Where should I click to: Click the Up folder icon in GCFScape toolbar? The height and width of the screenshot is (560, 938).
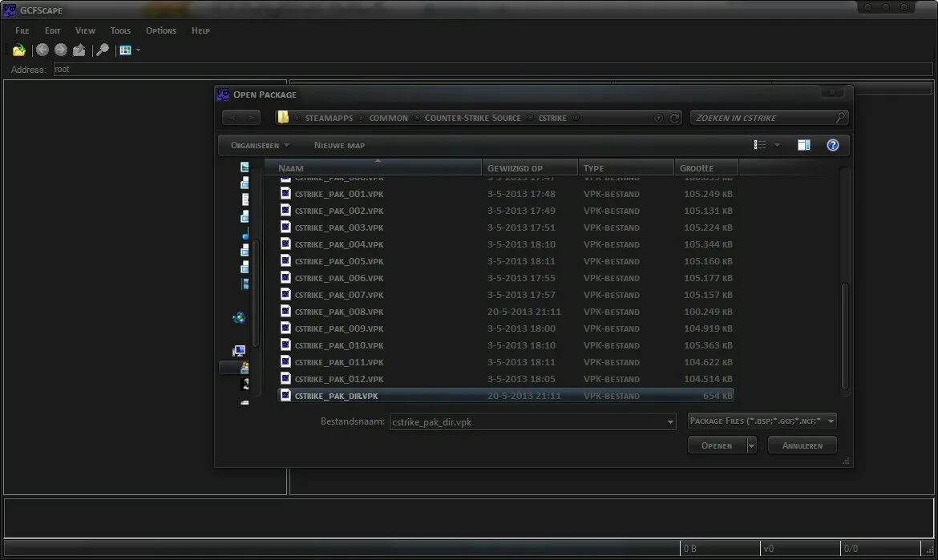(79, 50)
